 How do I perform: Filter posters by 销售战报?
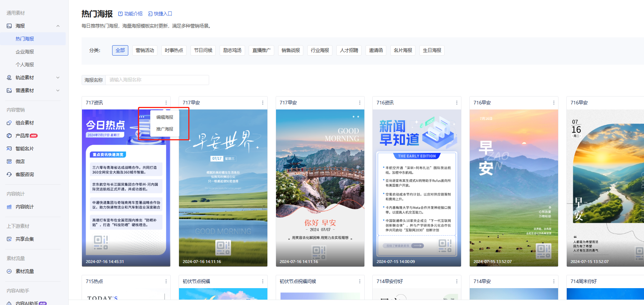pyautogui.click(x=291, y=50)
